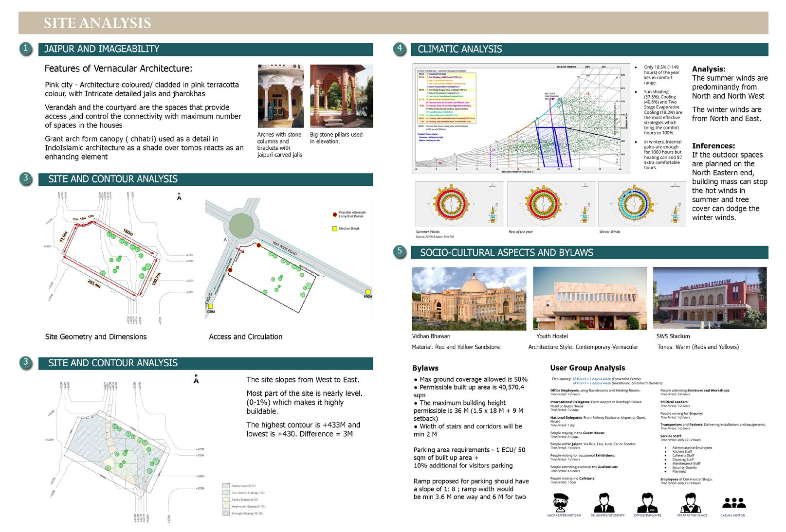Open the Summer Winds wind rose diagram
The image size is (786, 532).
(459, 204)
